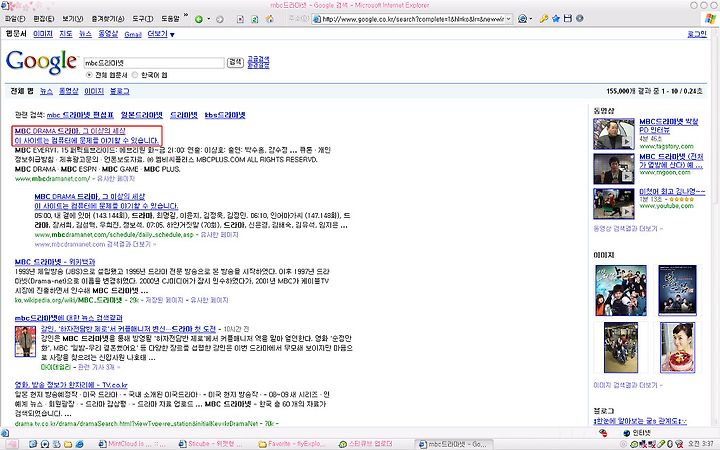Image resolution: width=720 pixels, height=450 pixels.
Task: Switch to 스티큐브 업로더 taskbar window
Action: (367, 444)
